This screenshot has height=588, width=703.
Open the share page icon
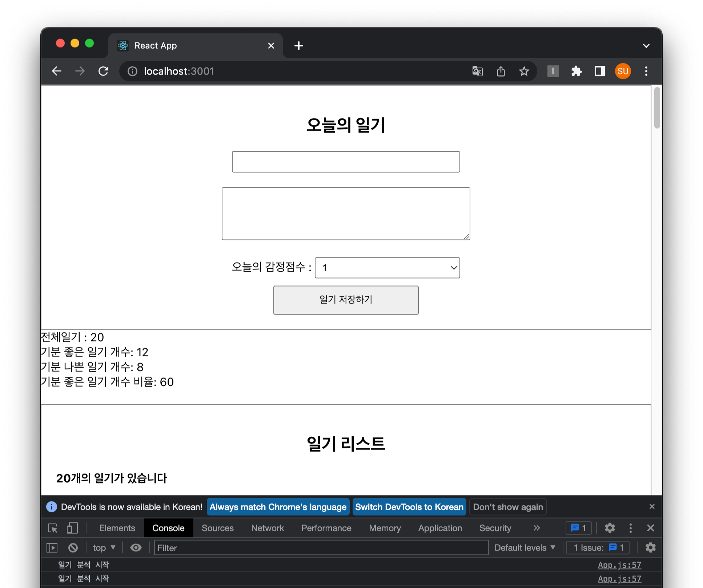[501, 71]
